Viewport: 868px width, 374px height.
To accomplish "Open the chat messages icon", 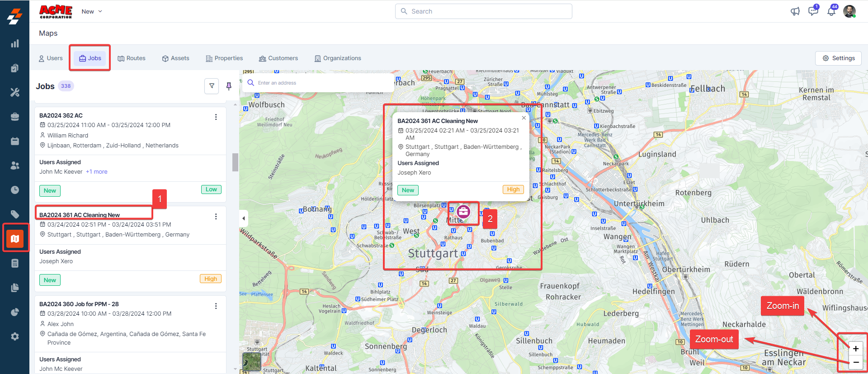I will pyautogui.click(x=813, y=11).
